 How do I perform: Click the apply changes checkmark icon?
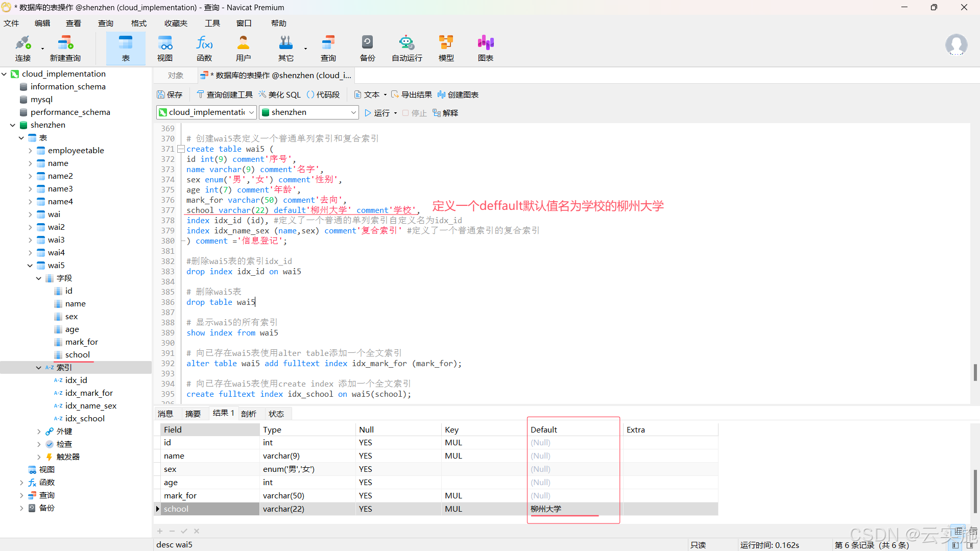pos(184,531)
